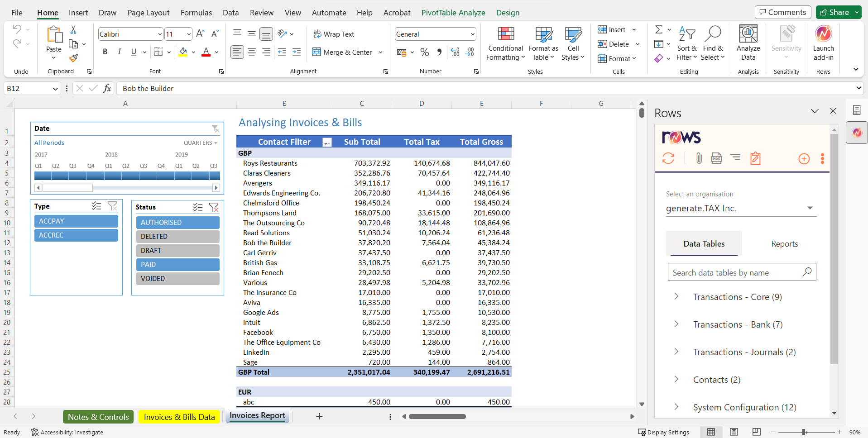Clear the filter on the Status slicer
Image resolution: width=868 pixels, height=438 pixels.
(214, 207)
